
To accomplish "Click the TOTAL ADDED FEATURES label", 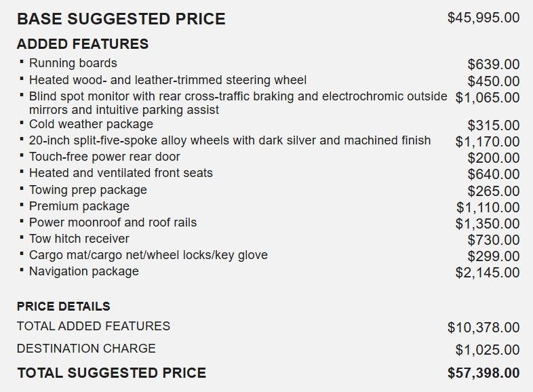I will click(x=94, y=326).
